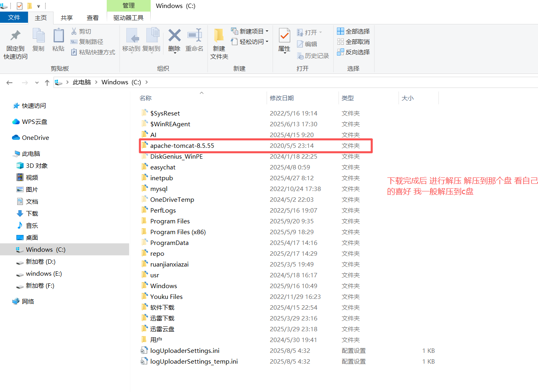This screenshot has width=538, height=392.
Task: Switch to the 主页 ribbon tab
Action: click(x=41, y=18)
